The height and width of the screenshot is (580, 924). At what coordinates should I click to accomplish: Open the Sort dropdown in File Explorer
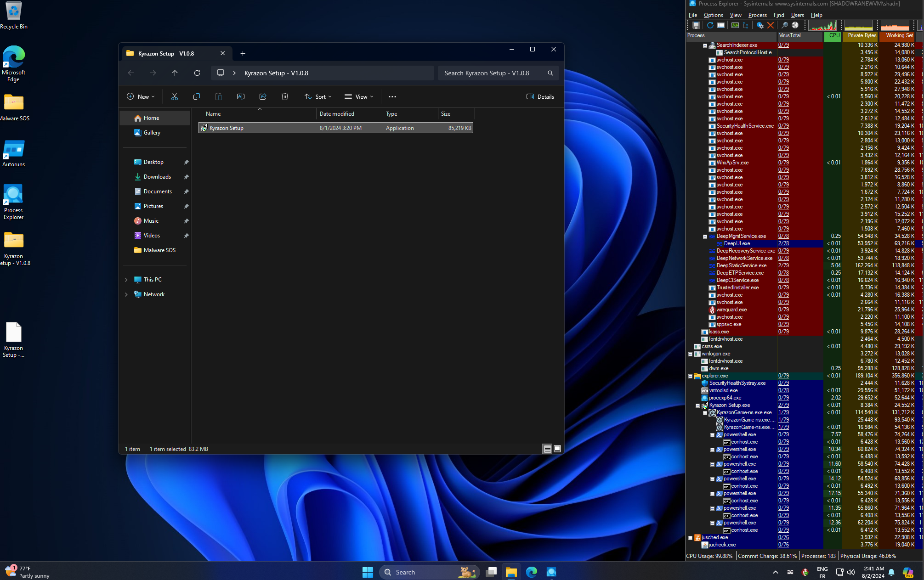pyautogui.click(x=318, y=96)
